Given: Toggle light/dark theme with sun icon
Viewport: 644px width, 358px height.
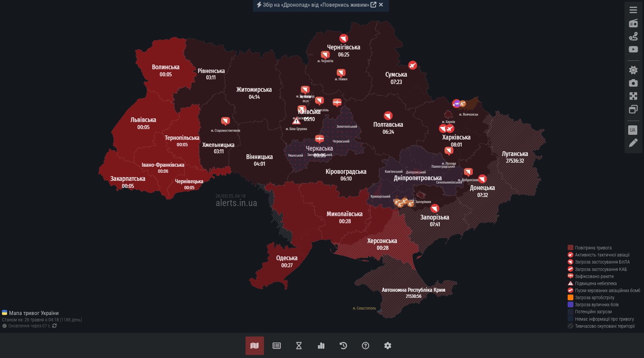Looking at the screenshot, I should (633, 70).
